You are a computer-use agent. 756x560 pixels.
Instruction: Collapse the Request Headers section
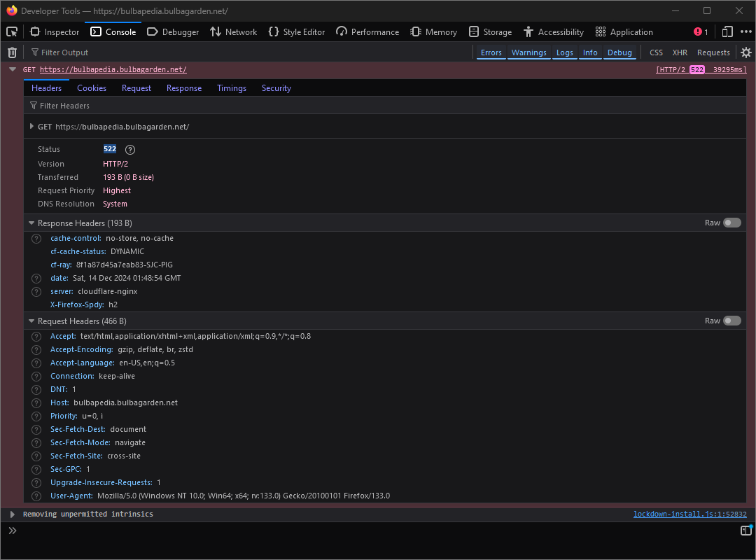[31, 321]
